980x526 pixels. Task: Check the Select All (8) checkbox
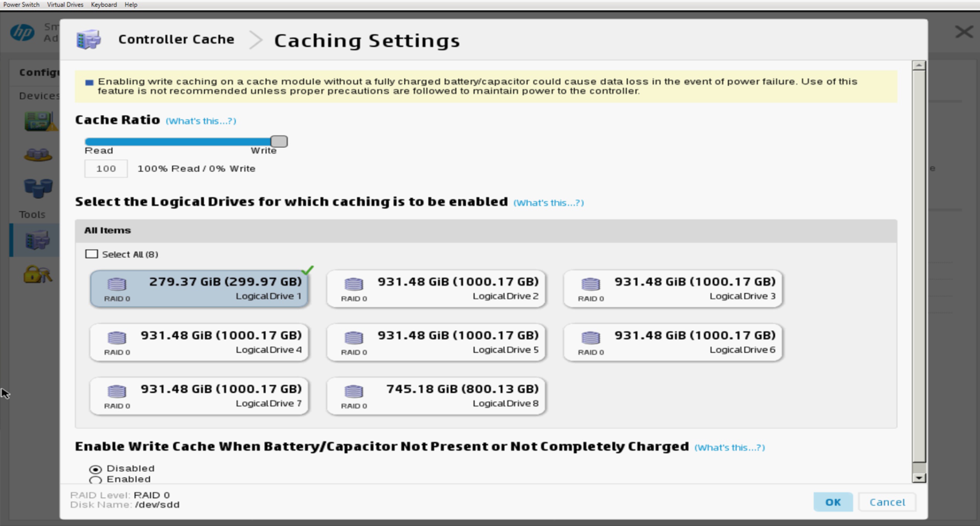(x=92, y=254)
